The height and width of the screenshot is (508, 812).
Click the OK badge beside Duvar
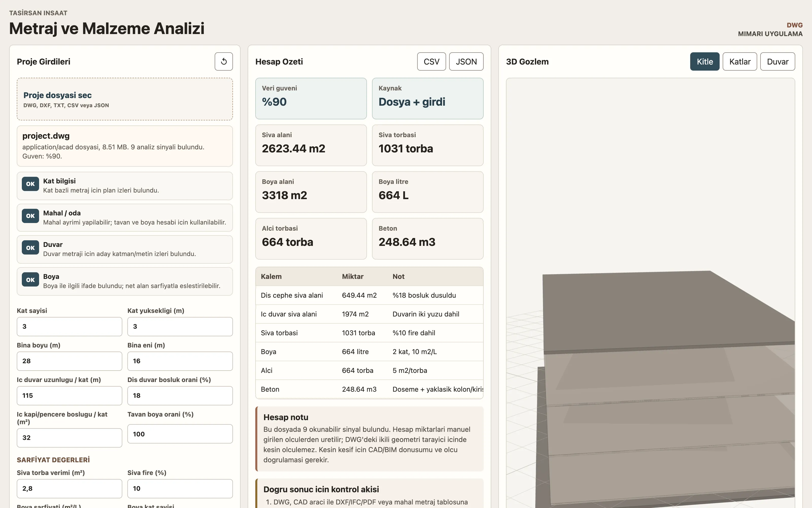click(x=30, y=248)
